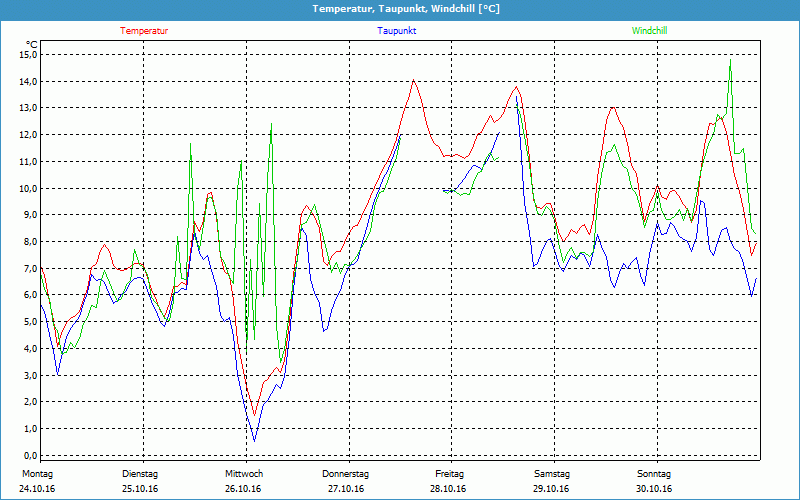Click the '8,0' y-axis value

[30, 241]
